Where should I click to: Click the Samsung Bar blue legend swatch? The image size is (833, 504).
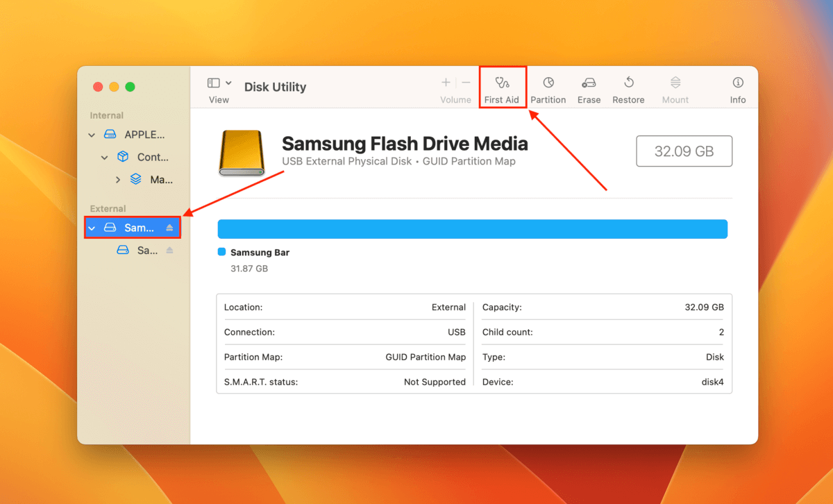coord(221,252)
